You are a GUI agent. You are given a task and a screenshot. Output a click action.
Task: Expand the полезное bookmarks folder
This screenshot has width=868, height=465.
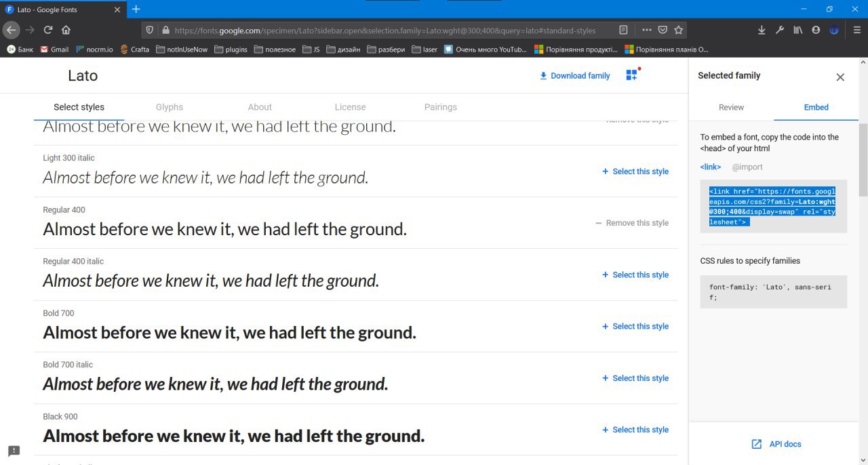pyautogui.click(x=275, y=49)
